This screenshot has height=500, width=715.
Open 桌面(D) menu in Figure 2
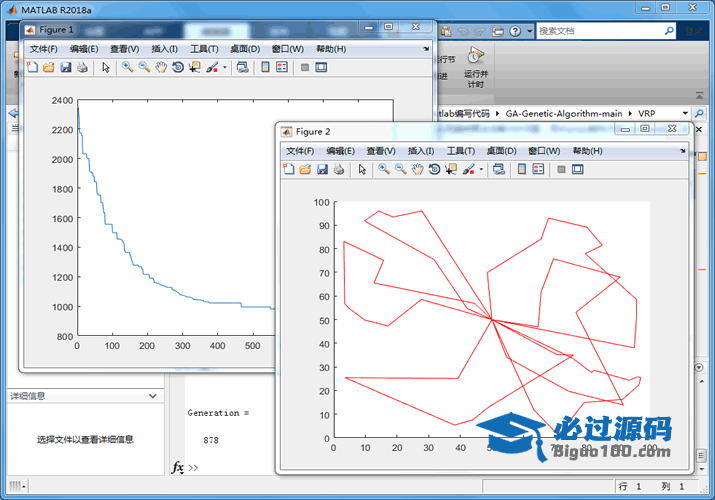(501, 151)
